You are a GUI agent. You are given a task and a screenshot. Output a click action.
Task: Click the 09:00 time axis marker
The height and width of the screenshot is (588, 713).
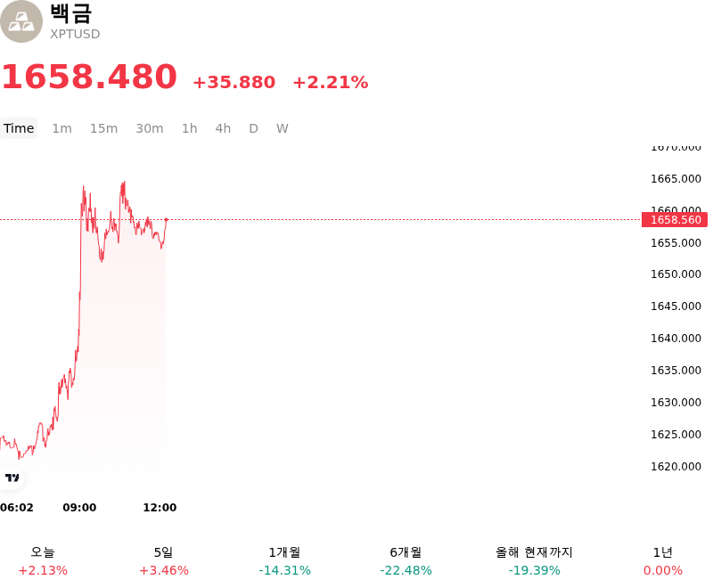[x=79, y=507]
